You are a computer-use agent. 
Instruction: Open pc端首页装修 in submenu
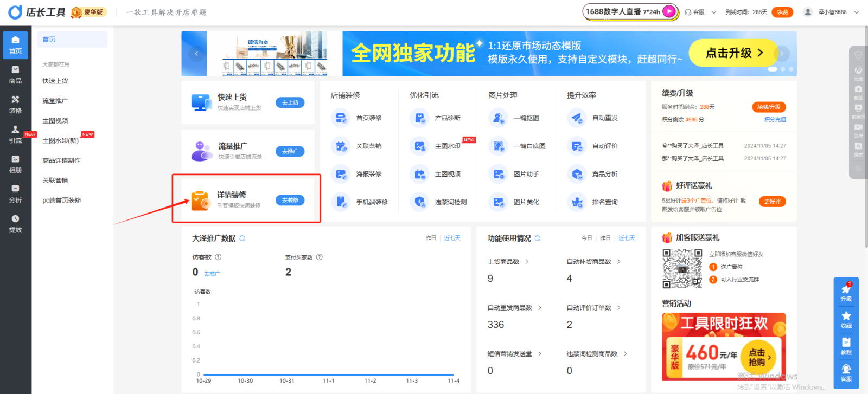coord(61,200)
